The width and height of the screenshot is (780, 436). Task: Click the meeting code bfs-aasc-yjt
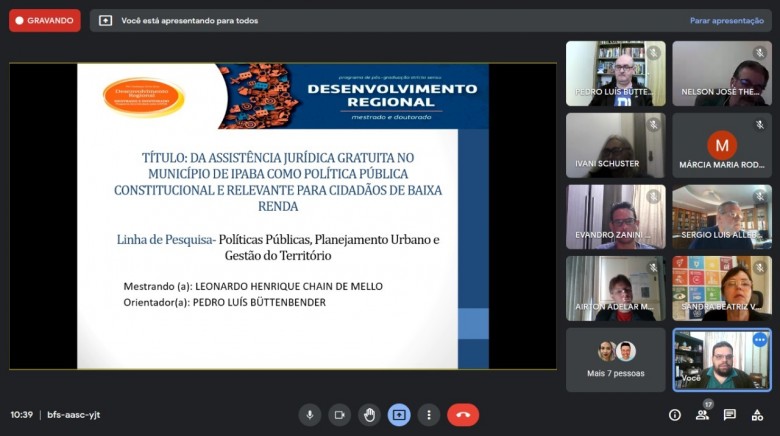pos(74,415)
